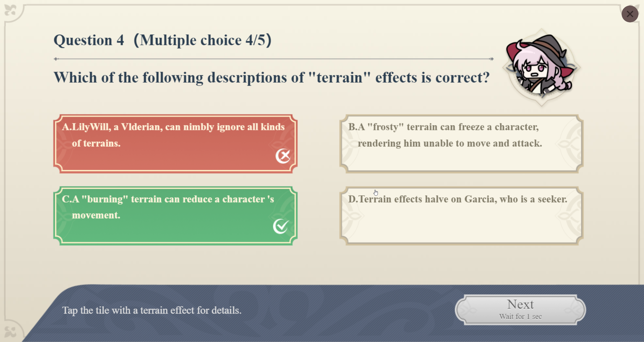Screen dimensions: 644x342
Task: Click the white checkmark icon on answer C
Action: coord(281,226)
